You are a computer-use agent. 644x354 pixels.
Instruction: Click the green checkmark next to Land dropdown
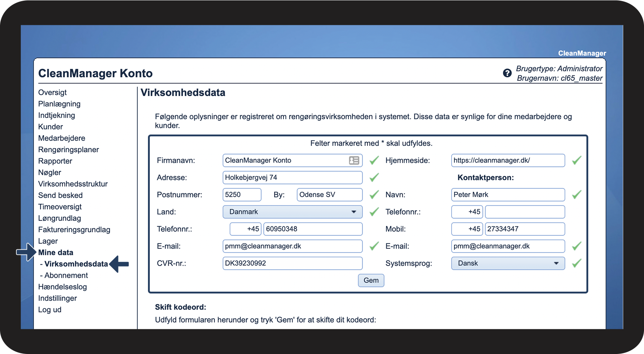pos(374,212)
